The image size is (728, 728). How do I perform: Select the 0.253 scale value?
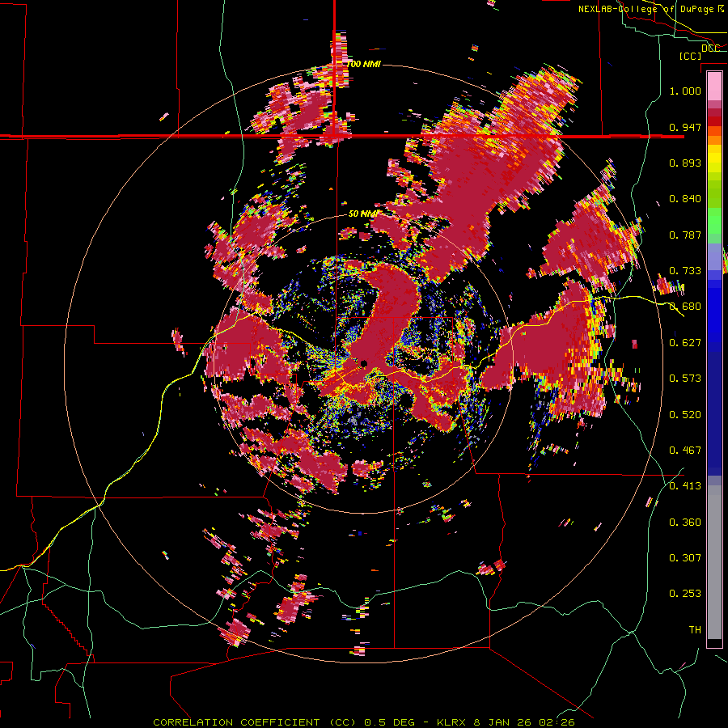[685, 594]
